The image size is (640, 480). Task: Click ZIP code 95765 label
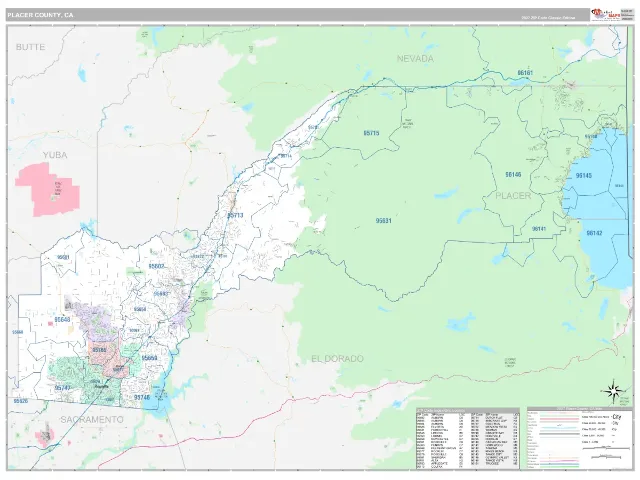click(x=99, y=350)
